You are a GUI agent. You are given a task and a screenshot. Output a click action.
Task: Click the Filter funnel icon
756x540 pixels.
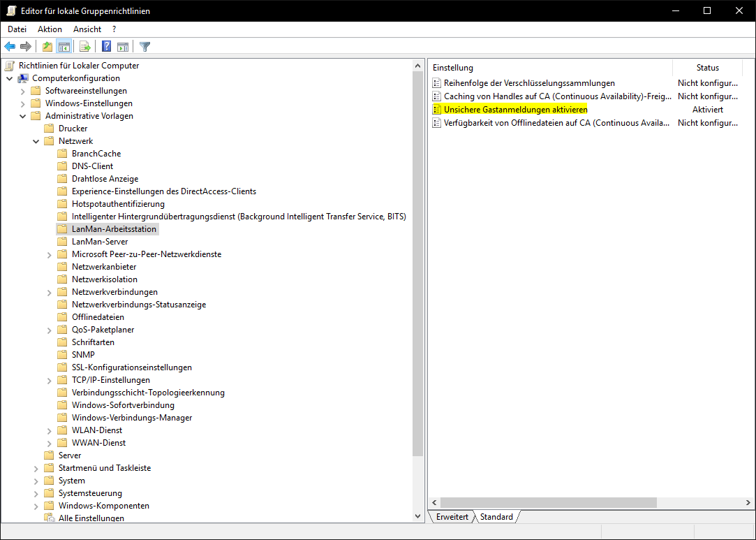point(144,47)
